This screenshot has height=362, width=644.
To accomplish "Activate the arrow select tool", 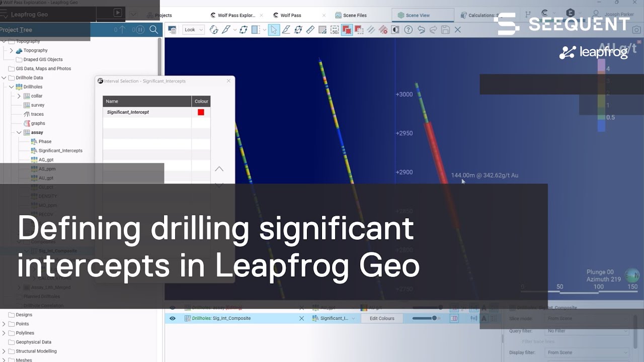I will [x=274, y=30].
